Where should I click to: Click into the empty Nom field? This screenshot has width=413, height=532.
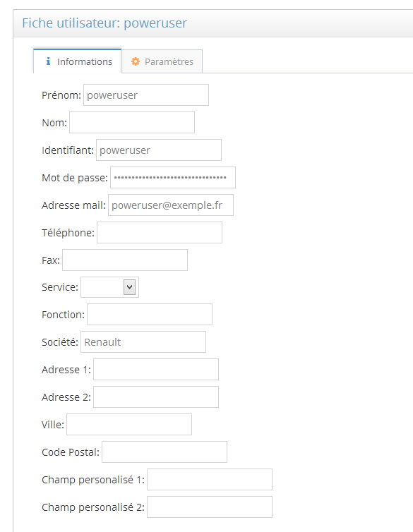(x=132, y=123)
